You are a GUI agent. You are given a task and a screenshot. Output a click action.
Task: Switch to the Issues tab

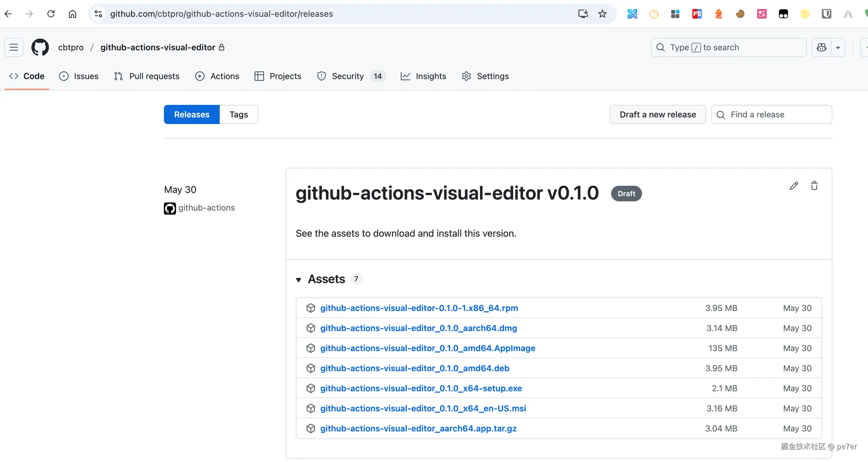coord(79,76)
